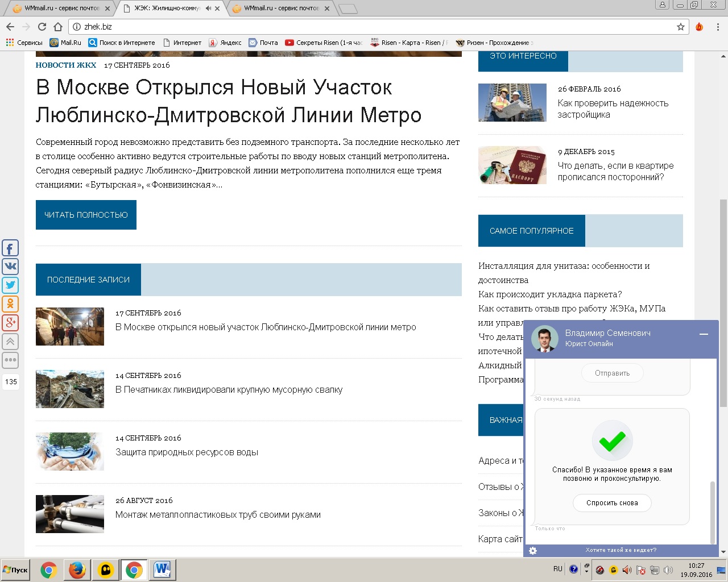This screenshot has height=582, width=728.
Task: Switch to Word from the taskbar
Action: tap(163, 570)
